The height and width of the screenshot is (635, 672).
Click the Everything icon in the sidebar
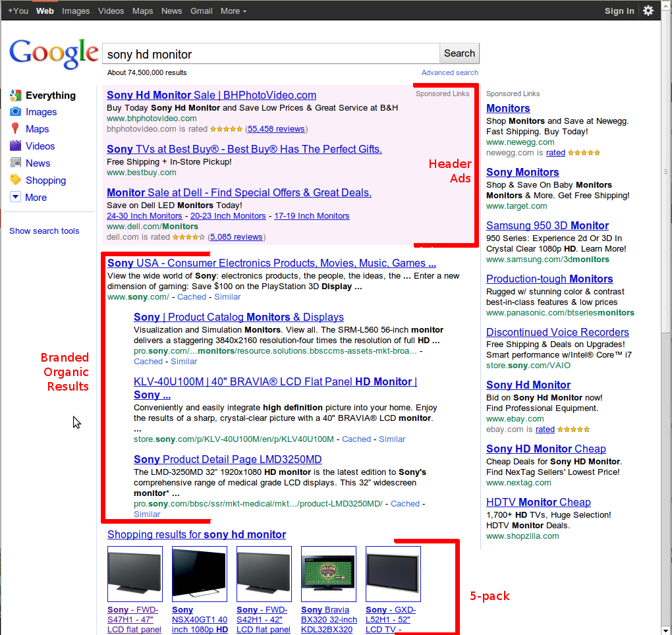pyautogui.click(x=15, y=96)
